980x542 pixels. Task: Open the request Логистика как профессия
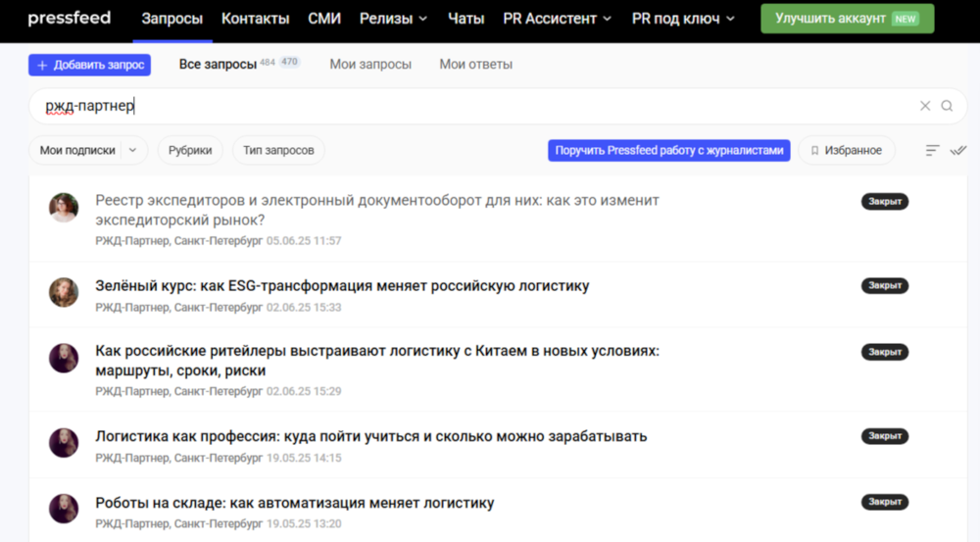coord(370,436)
